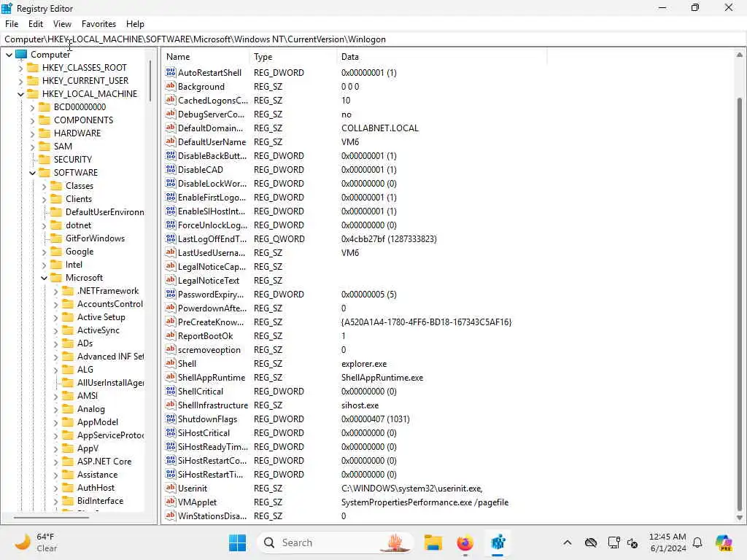Click the tree pane horizontal scrollbar

click(51, 517)
